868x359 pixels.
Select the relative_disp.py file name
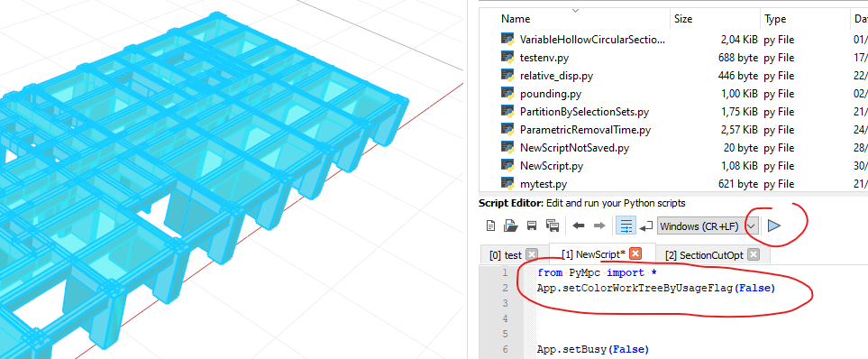tap(556, 76)
